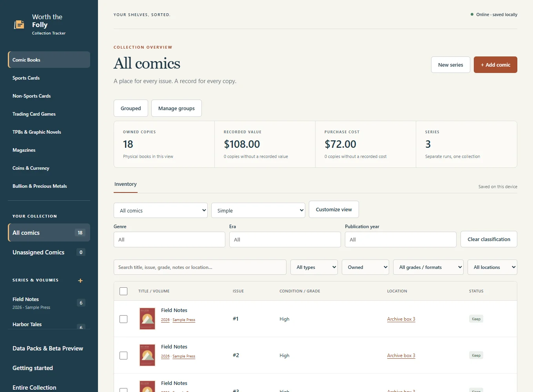Add a new series with plus icon
The image size is (533, 392).
coord(80,281)
